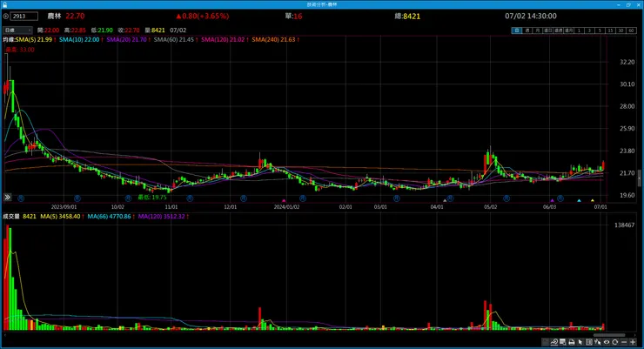Click the 32.20 price axis value
Viewport: 644px width, 349px height.
click(x=627, y=62)
